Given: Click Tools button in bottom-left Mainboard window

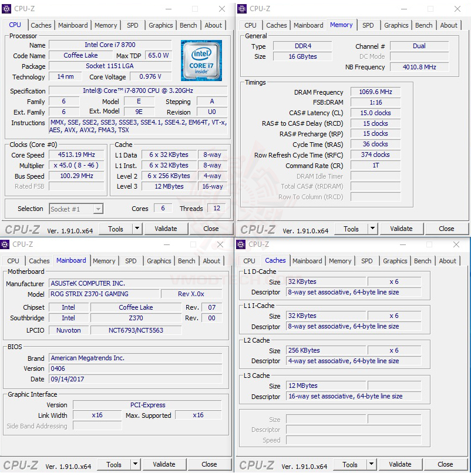Looking at the screenshot, I should pos(114,464).
